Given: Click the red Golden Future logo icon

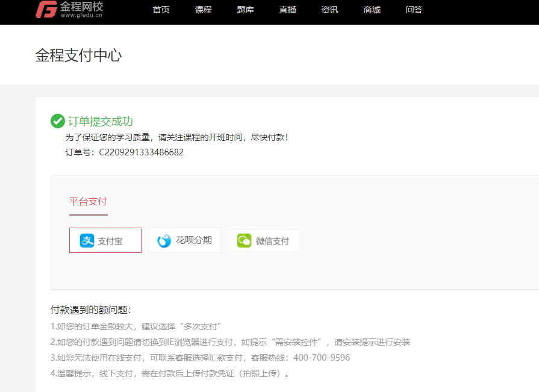Looking at the screenshot, I should pyautogui.click(x=46, y=10).
